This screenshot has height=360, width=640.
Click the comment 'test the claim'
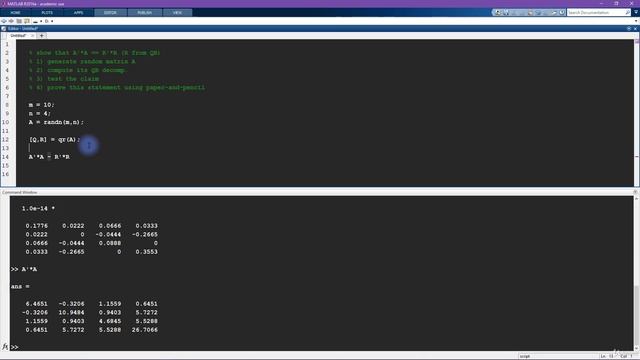(73, 79)
